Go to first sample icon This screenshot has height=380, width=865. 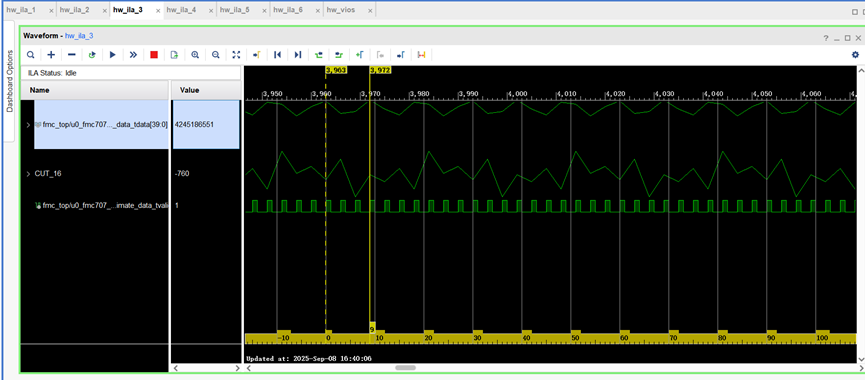[277, 55]
